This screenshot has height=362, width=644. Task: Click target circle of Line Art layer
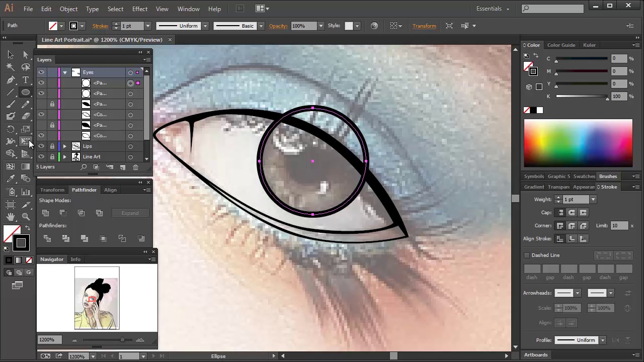coord(130,157)
